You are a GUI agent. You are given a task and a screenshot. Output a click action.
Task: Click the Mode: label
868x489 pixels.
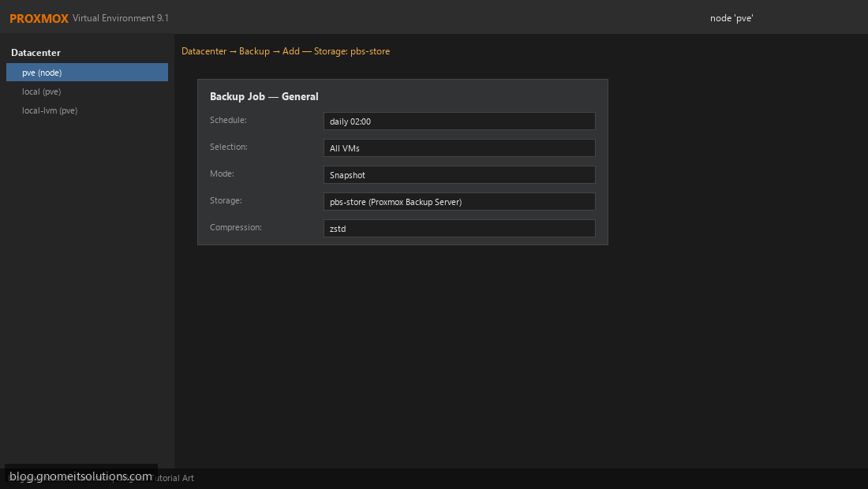(222, 174)
